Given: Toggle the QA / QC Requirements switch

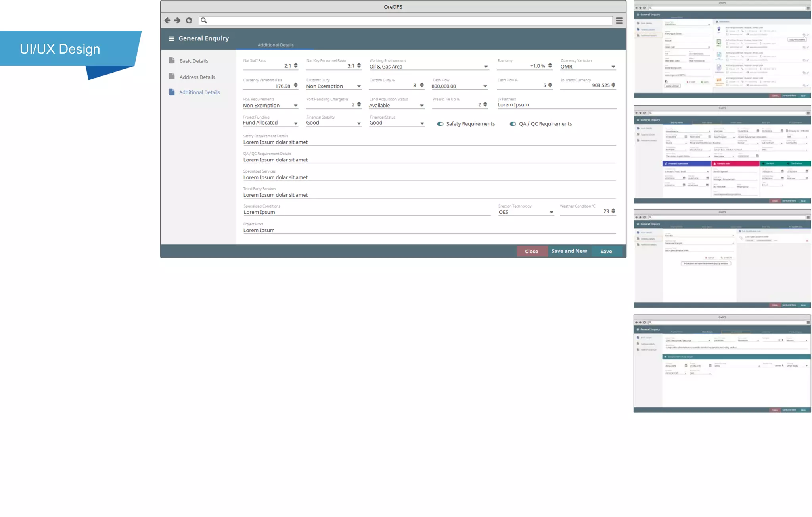Looking at the screenshot, I should coord(513,124).
